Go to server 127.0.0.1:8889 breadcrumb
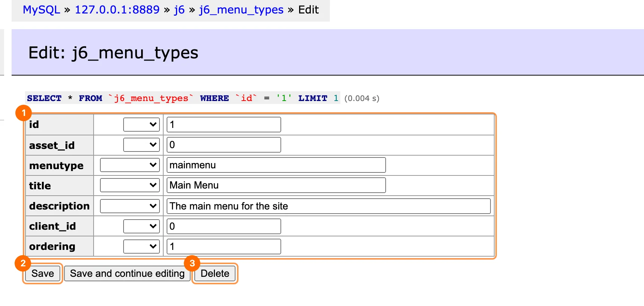The width and height of the screenshot is (644, 306). 117,10
